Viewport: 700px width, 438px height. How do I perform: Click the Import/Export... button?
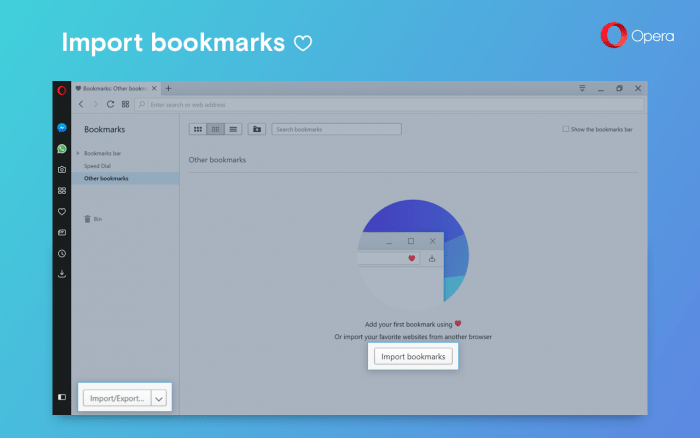117,398
